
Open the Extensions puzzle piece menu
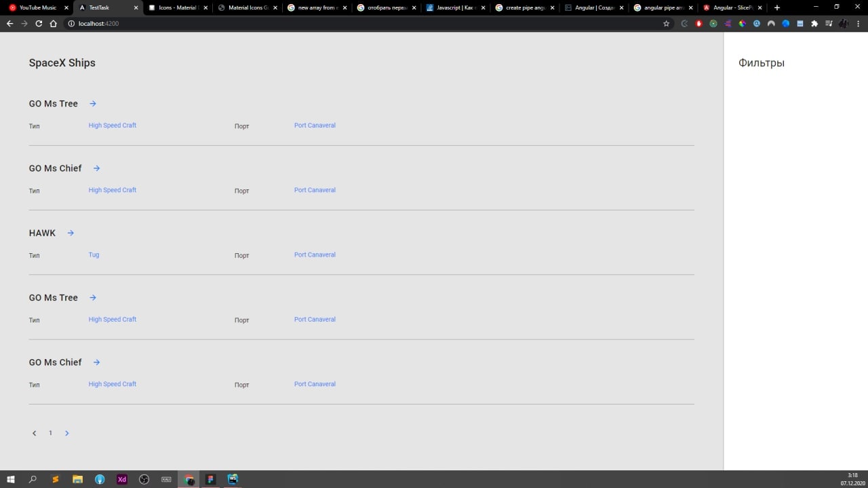pyautogui.click(x=814, y=23)
